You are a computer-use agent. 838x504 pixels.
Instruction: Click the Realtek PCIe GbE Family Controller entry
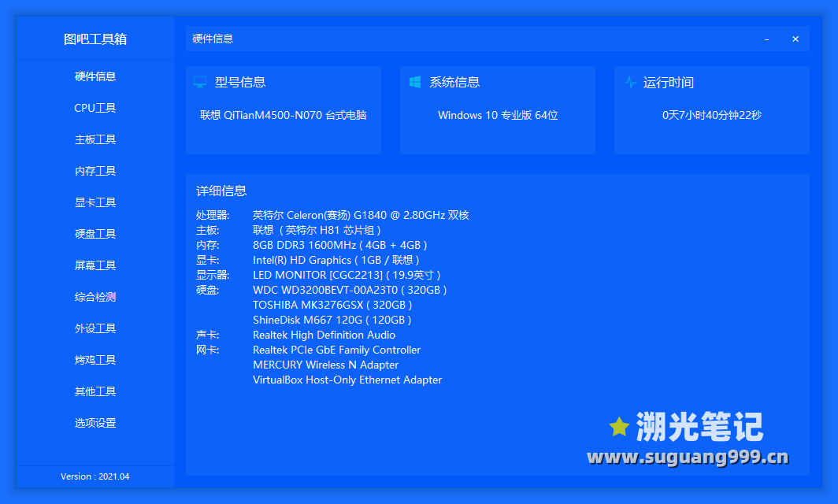coord(337,350)
